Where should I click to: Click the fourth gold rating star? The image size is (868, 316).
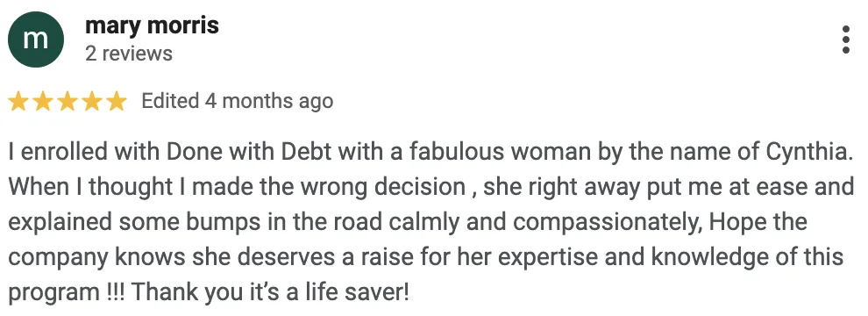92,102
